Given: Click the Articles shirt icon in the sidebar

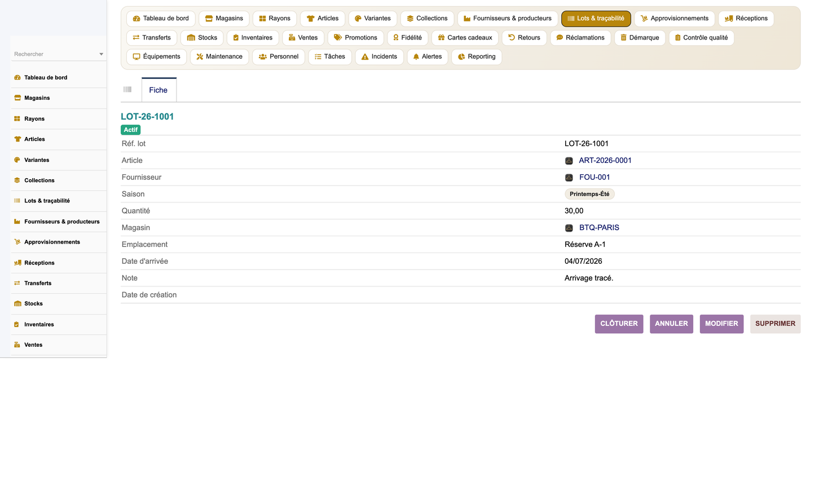Looking at the screenshot, I should (17, 139).
